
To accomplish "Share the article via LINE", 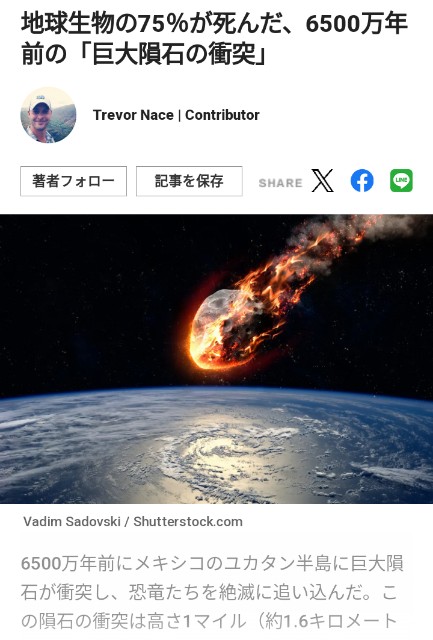I will click(x=401, y=180).
